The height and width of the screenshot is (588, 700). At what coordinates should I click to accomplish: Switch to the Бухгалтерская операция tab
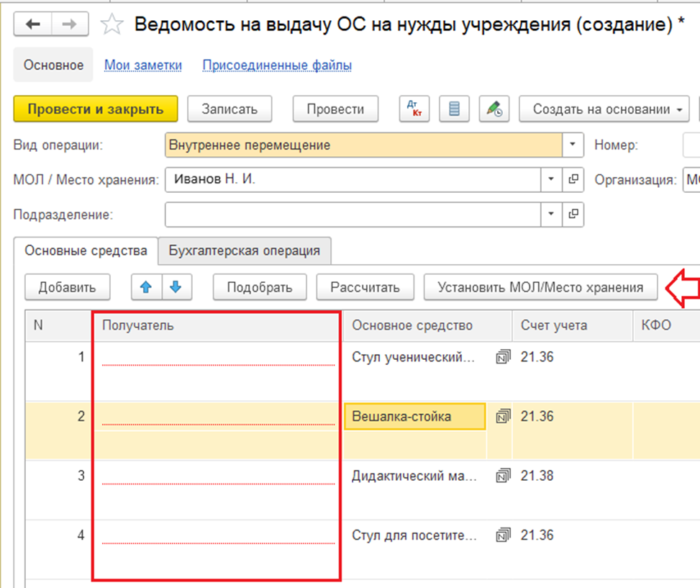pos(244,250)
